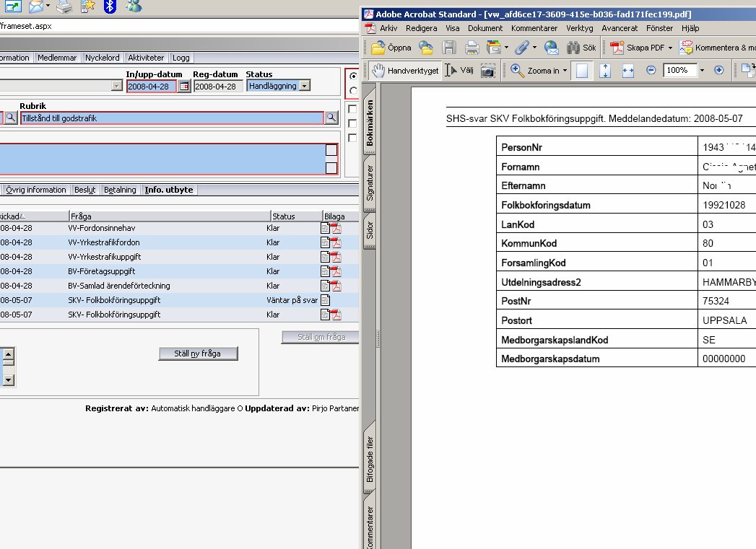
Task: Open the Kommentera & markera tool
Action: pyautogui.click(x=718, y=47)
